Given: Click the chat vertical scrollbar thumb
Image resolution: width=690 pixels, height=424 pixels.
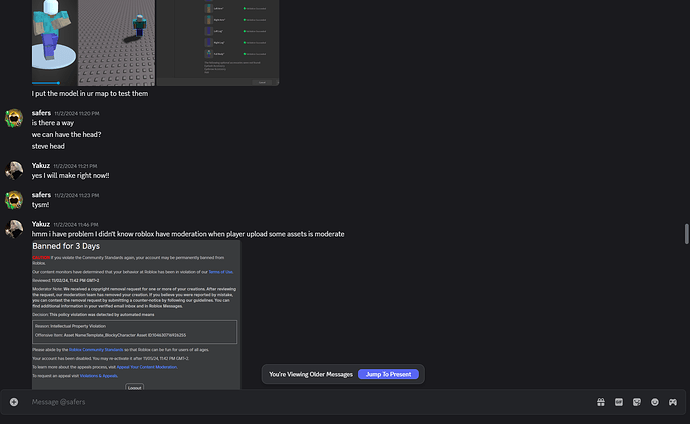Looking at the screenshot, I should 686,234.
